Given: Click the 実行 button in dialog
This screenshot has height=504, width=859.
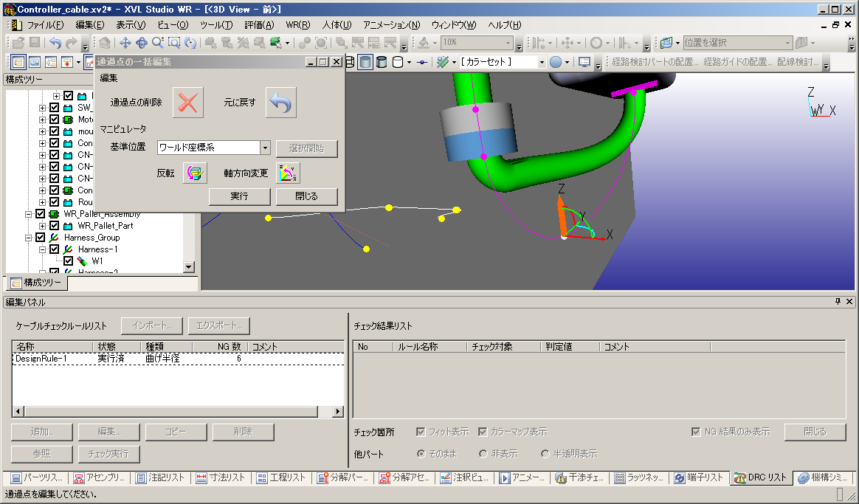Looking at the screenshot, I should (x=239, y=196).
